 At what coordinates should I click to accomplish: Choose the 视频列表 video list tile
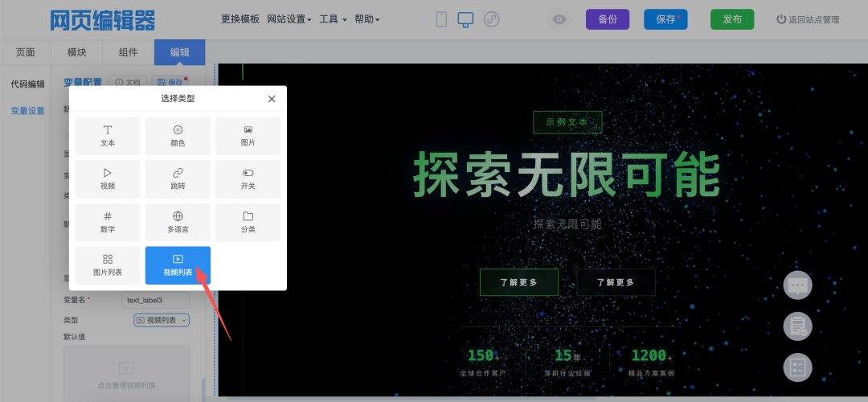pos(178,265)
